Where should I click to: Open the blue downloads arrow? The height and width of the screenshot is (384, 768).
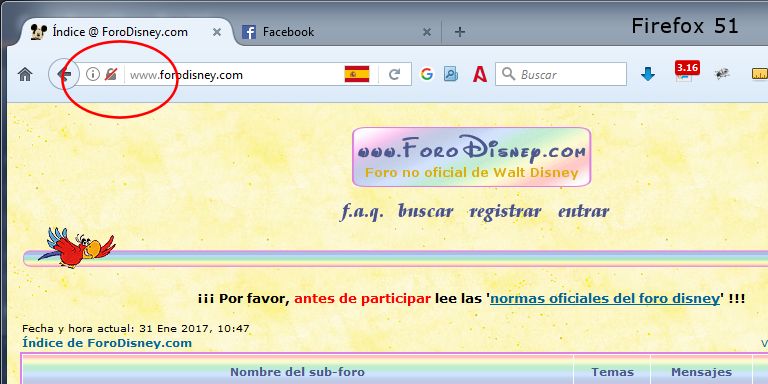[648, 74]
